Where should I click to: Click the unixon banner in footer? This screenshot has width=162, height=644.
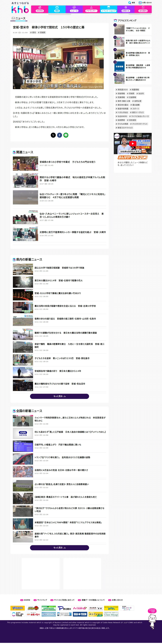tap(48, 608)
